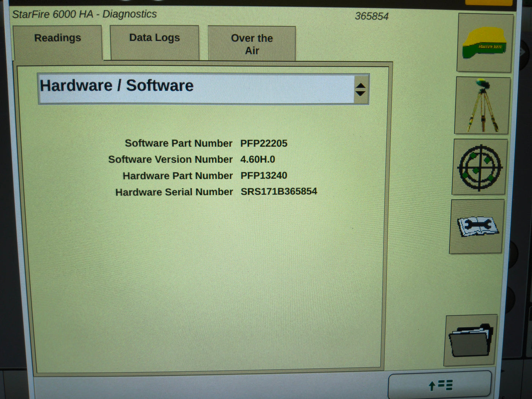
Task: Open the Hardware / Software dropdown list
Action: 204,89
